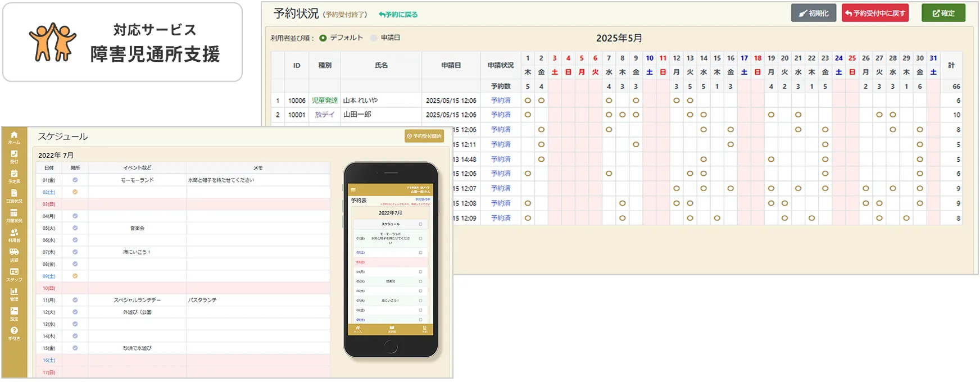
Task: Click 山本 れいや's reservation circle for day 1
Action: tap(528, 101)
